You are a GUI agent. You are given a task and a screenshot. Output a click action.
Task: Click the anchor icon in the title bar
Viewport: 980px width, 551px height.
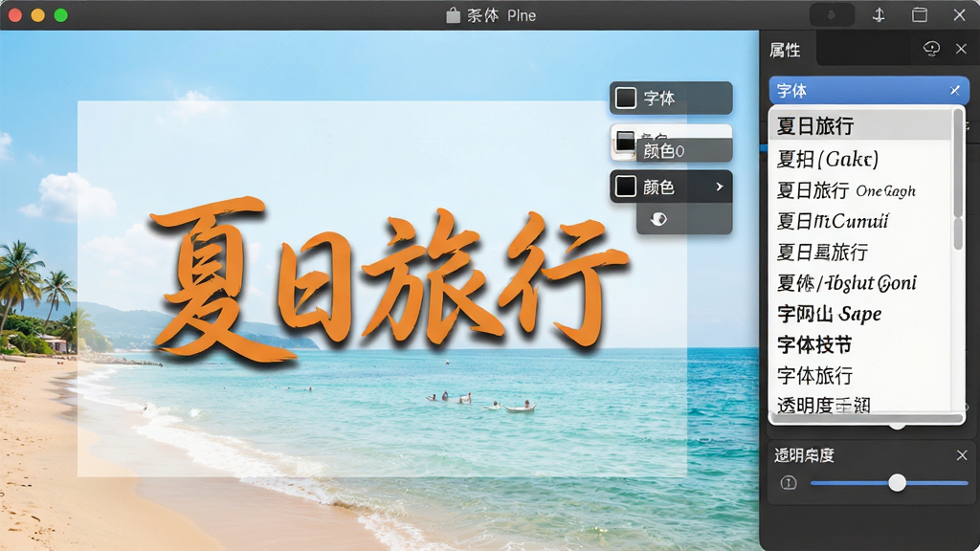click(879, 15)
